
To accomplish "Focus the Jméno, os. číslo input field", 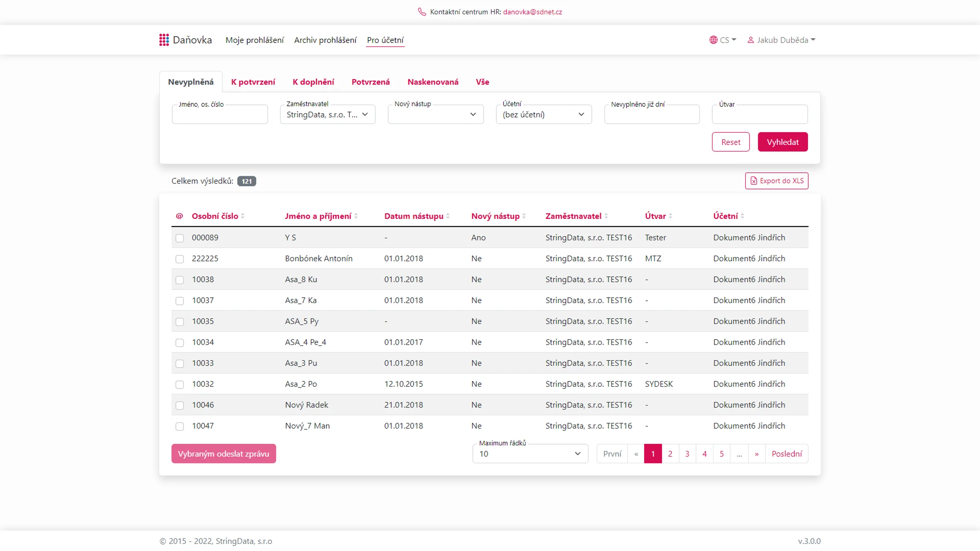I will [x=219, y=114].
